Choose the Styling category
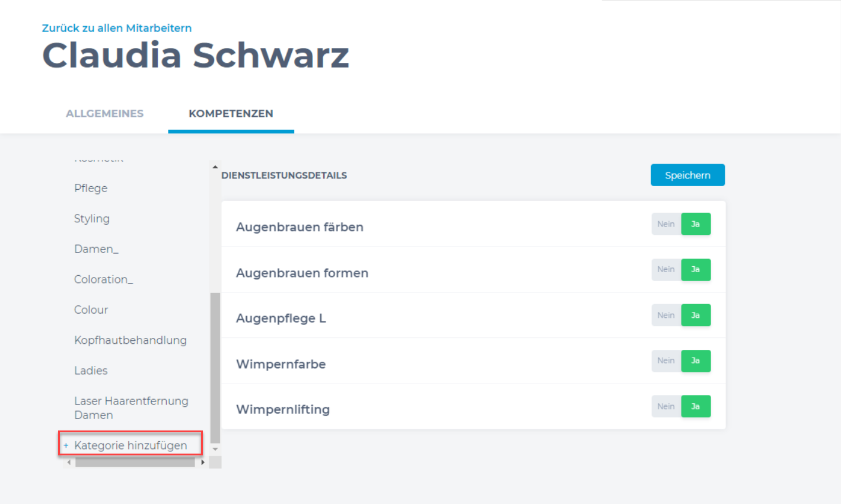841x504 pixels. [x=92, y=218]
